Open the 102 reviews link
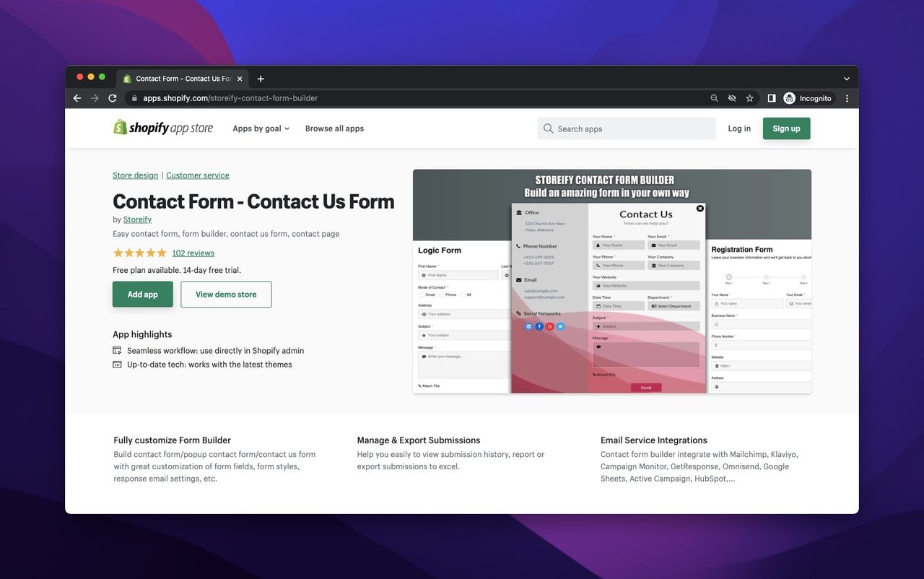Viewport: 924px width, 579px height. (193, 253)
